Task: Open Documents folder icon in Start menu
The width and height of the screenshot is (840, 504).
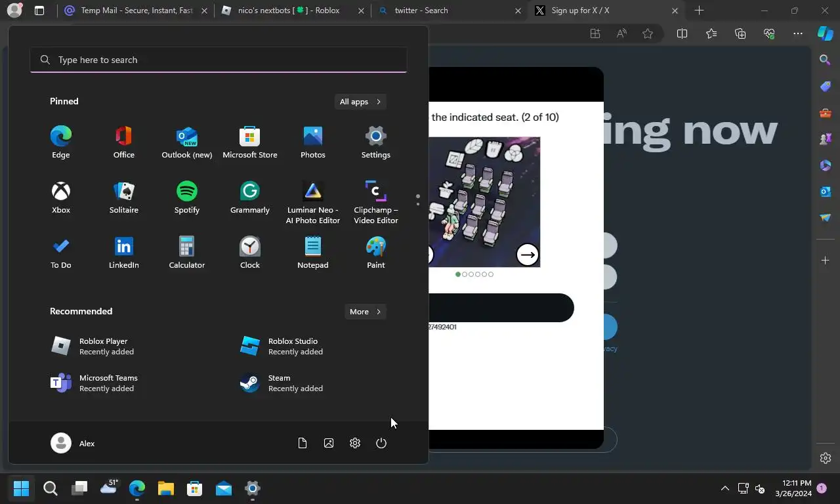Action: pyautogui.click(x=303, y=443)
